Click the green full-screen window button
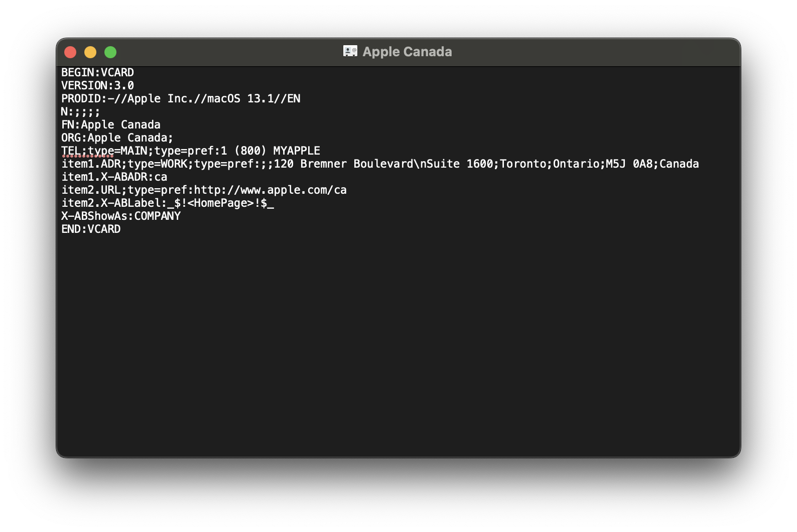This screenshot has width=797, height=532. [110, 52]
